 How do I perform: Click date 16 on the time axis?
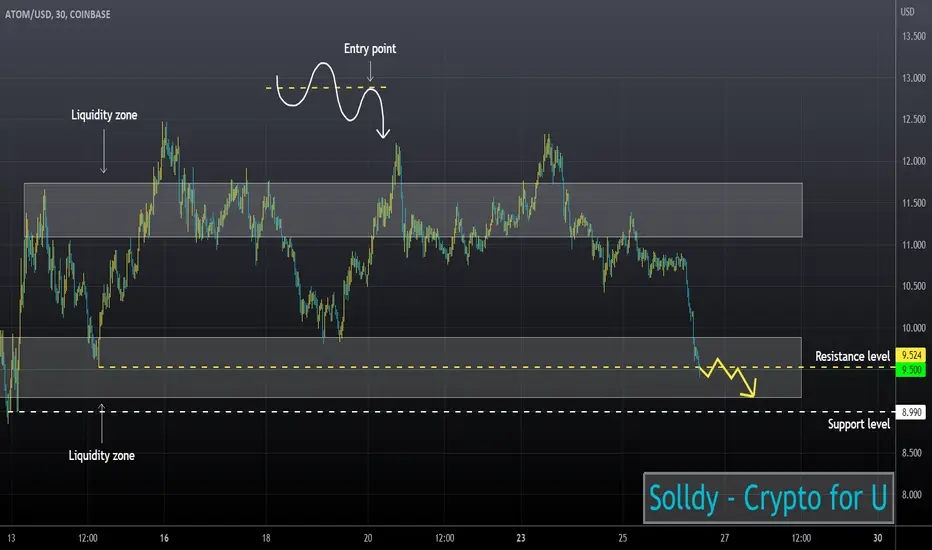pyautogui.click(x=164, y=538)
